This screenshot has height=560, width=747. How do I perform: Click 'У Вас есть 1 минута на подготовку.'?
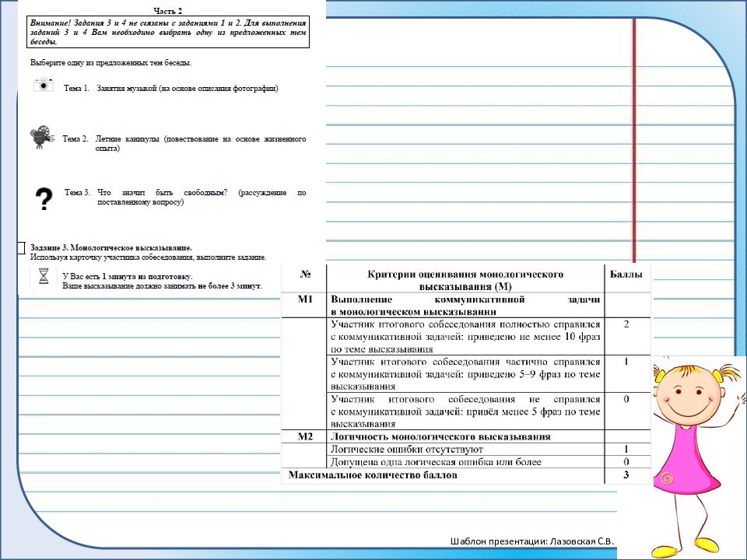tap(128, 277)
